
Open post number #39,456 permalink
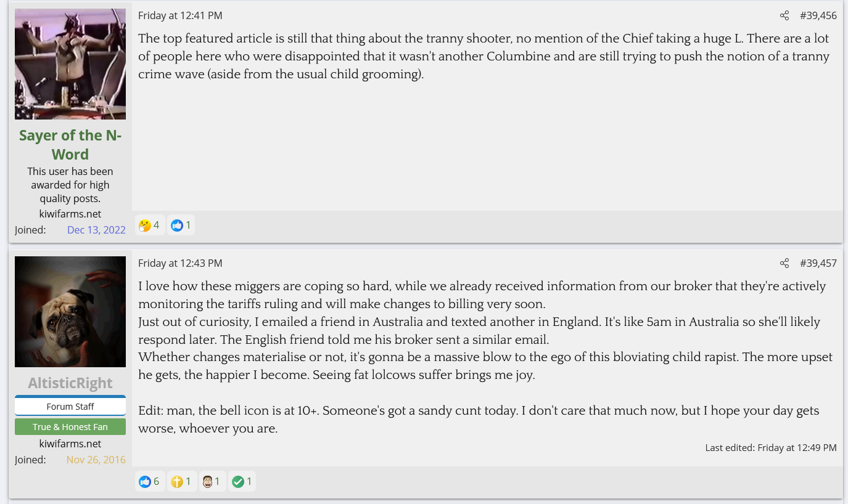click(x=818, y=16)
